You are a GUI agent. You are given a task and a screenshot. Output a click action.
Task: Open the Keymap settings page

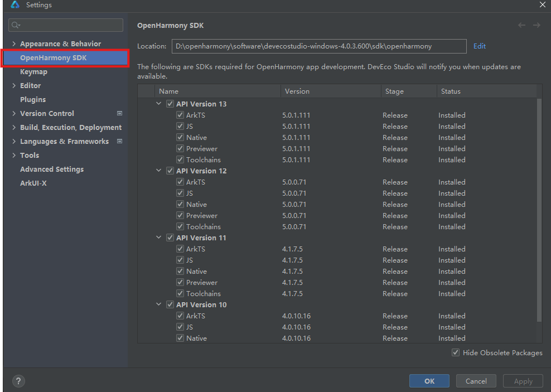tap(33, 72)
